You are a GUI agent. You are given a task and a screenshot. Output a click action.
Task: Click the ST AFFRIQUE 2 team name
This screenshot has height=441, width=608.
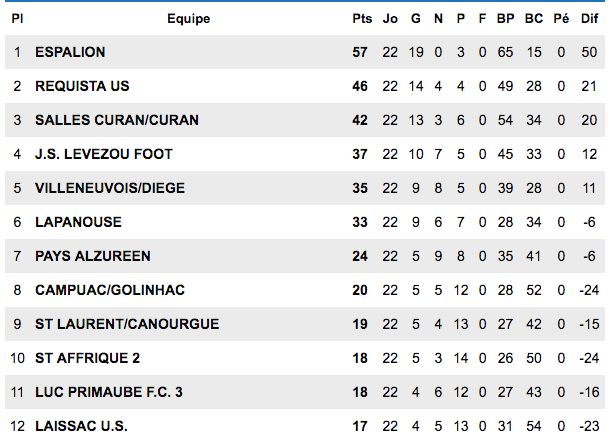coord(88,358)
